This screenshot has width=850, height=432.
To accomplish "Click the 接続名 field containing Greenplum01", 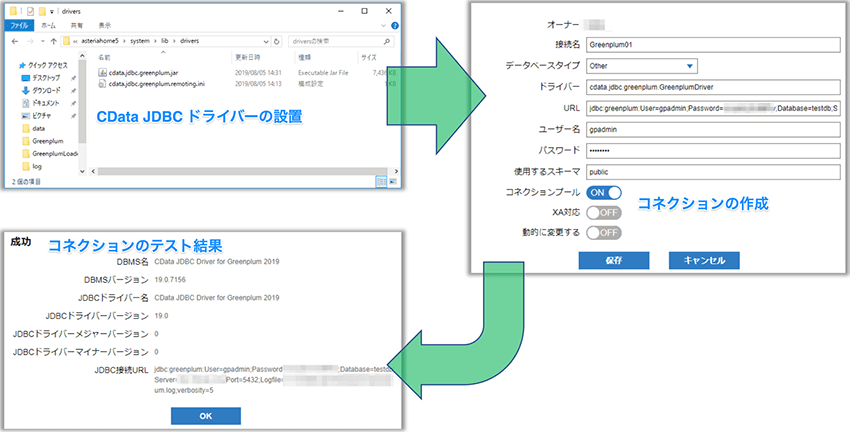I will [x=713, y=45].
